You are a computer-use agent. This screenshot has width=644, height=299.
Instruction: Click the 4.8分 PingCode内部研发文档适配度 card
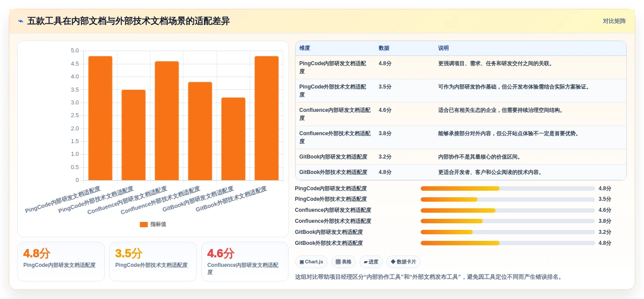tap(61, 262)
